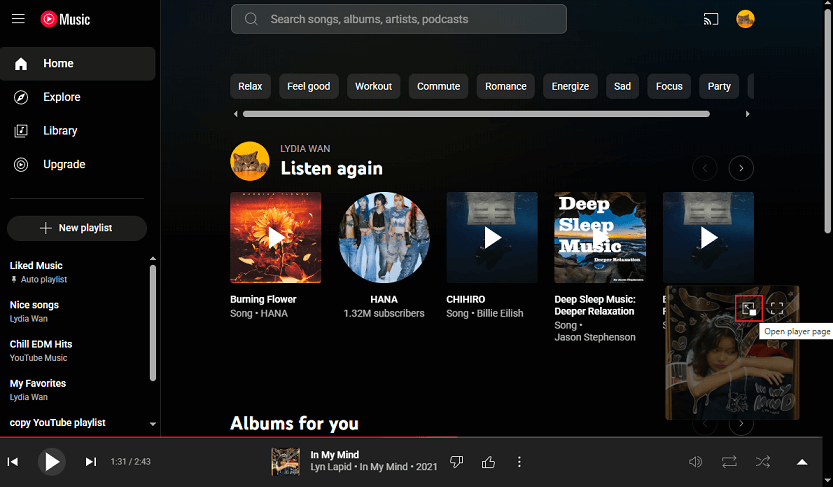Open the hamburger guide menu

coord(19,19)
